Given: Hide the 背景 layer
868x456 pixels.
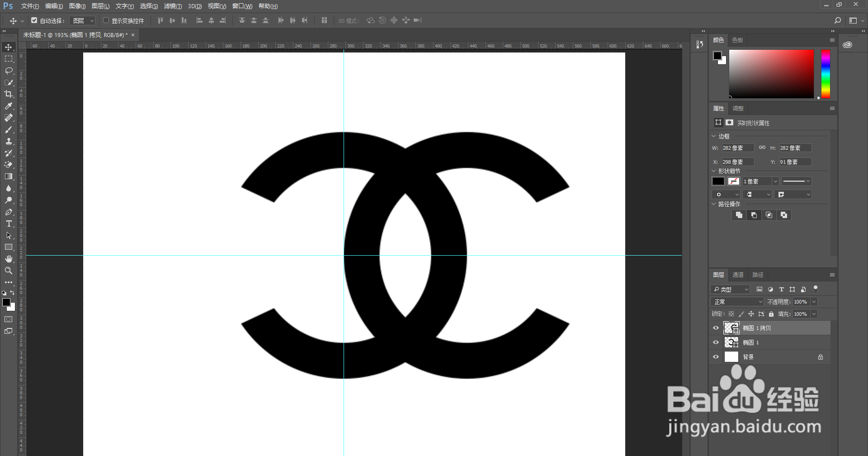Looking at the screenshot, I should point(716,357).
